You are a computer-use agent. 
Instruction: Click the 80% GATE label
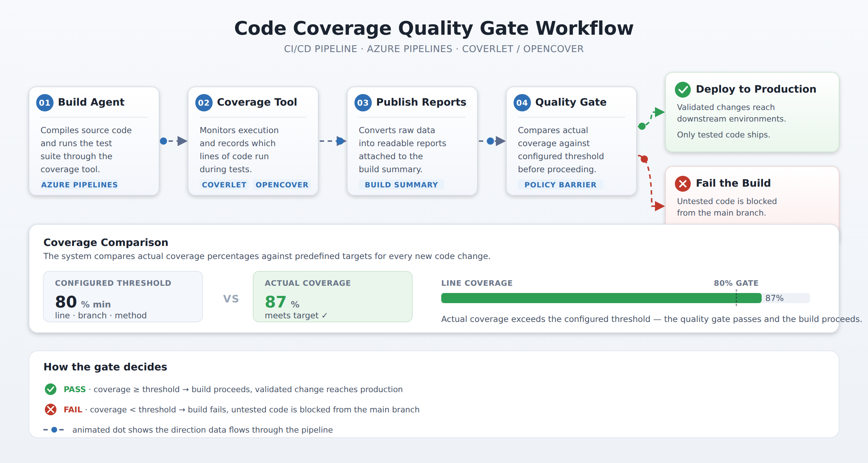736,283
